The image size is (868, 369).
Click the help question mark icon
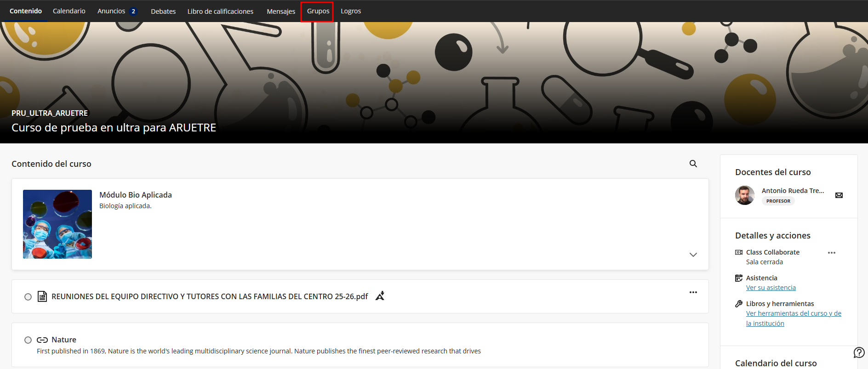[x=858, y=352]
